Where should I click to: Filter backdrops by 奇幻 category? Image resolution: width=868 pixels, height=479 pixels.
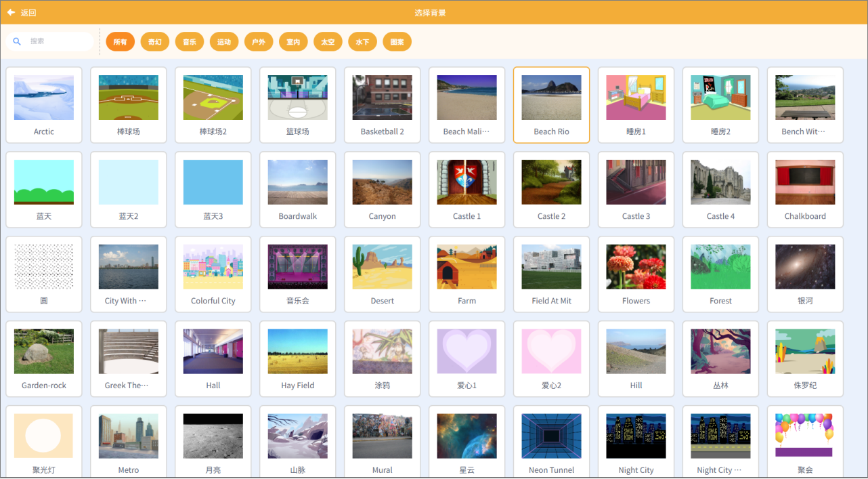click(155, 42)
